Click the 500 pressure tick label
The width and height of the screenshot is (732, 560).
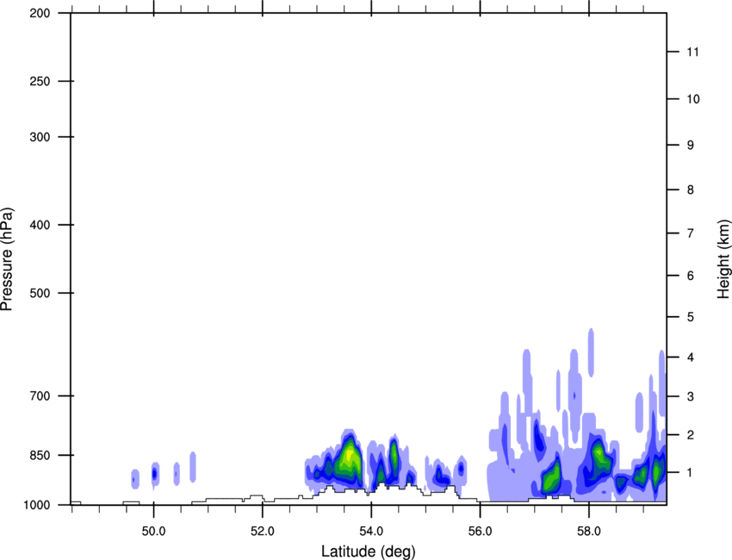pyautogui.click(x=40, y=293)
